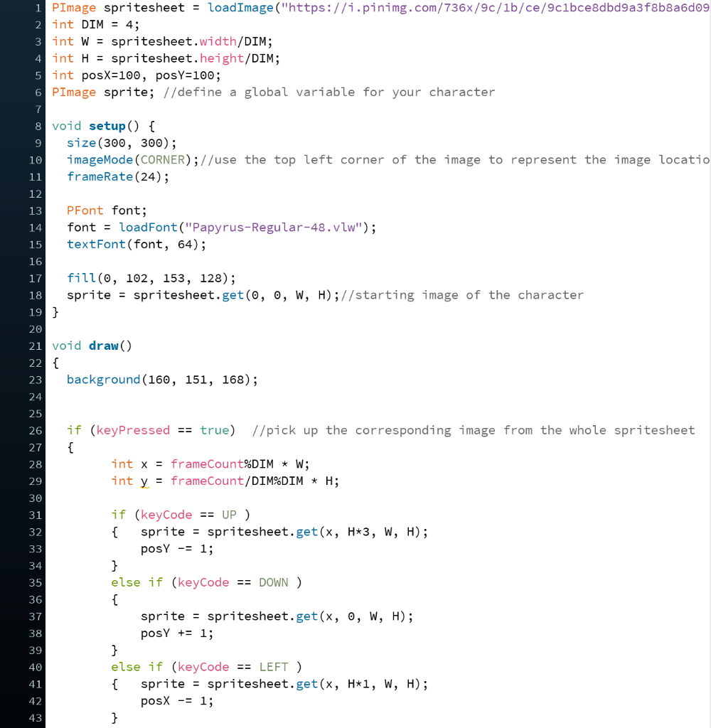Screen dimensions: 711x728
Task: Place cursor on the setup() function name
Action: [107, 126]
